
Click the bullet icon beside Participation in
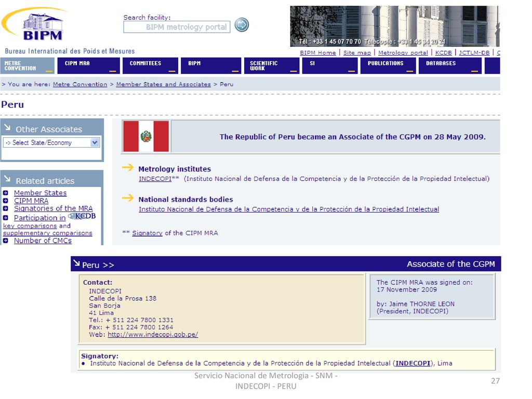click(5, 218)
